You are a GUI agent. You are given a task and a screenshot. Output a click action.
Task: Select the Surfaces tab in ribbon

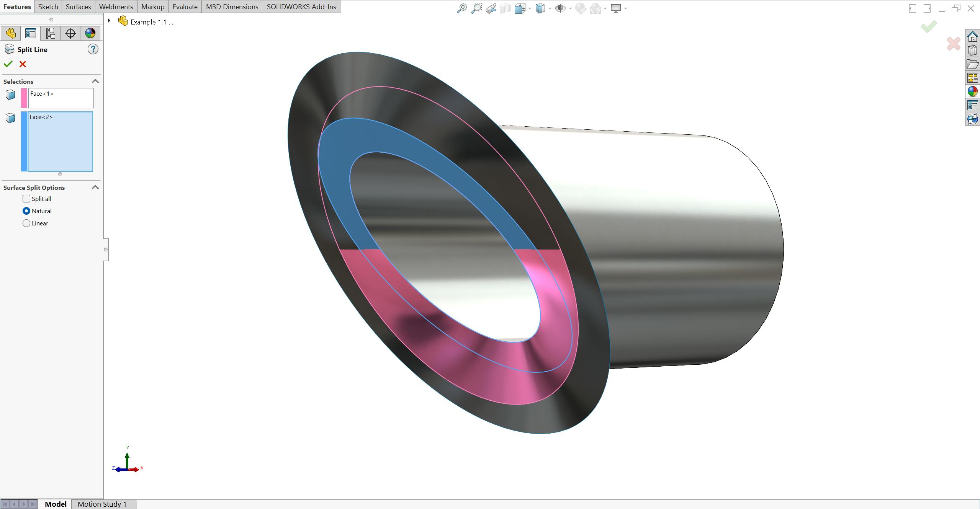(x=78, y=7)
